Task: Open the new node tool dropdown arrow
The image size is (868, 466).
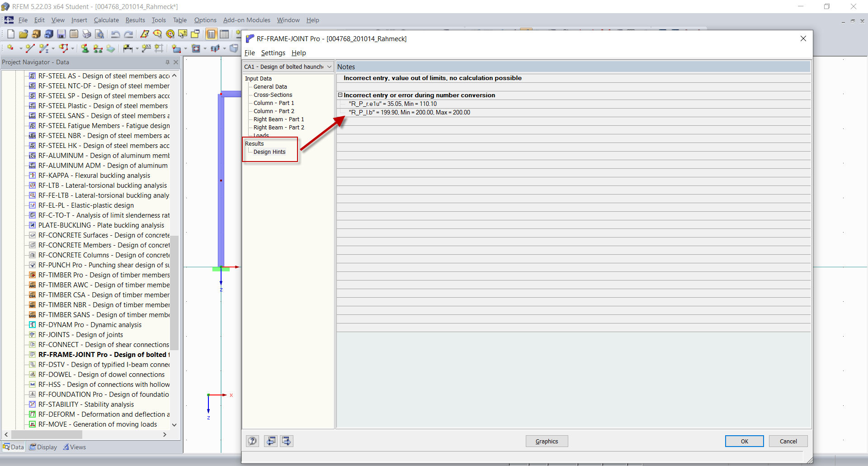Action: coord(21,48)
